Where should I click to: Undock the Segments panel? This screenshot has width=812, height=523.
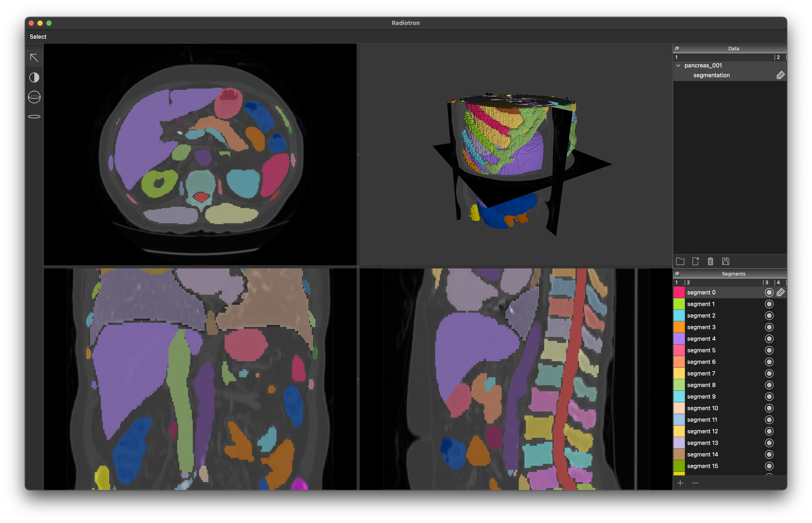[677, 274]
